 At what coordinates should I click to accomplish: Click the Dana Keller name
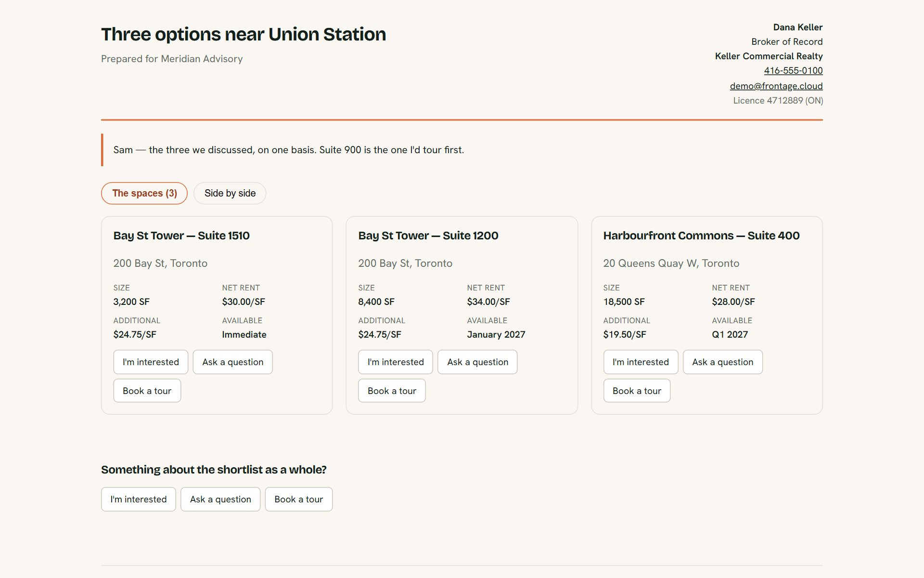(798, 27)
